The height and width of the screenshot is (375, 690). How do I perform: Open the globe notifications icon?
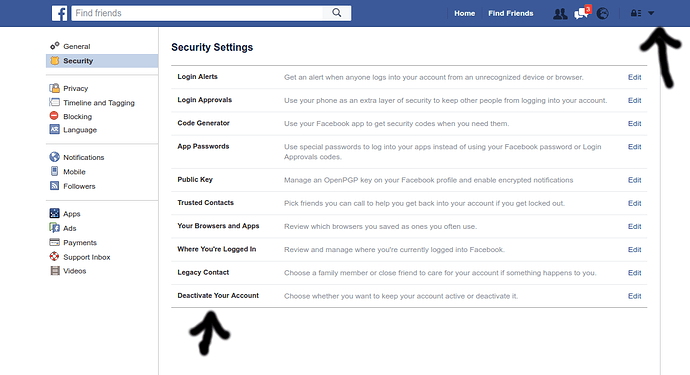[603, 14]
